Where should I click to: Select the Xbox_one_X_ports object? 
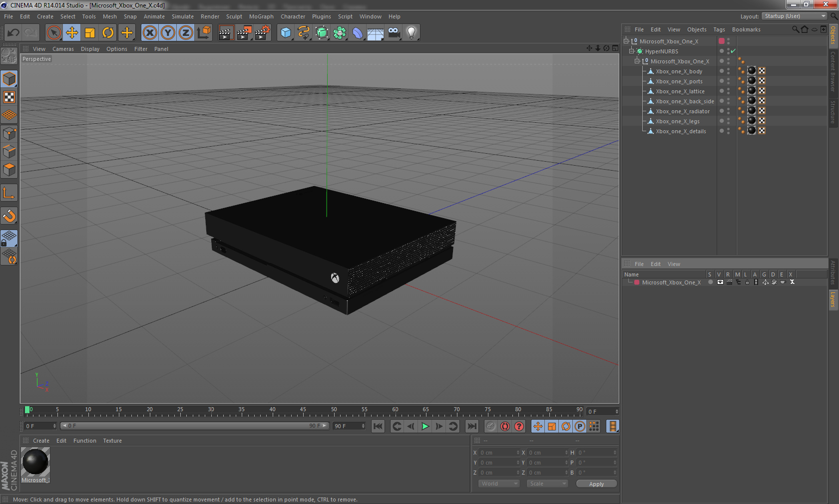(679, 81)
